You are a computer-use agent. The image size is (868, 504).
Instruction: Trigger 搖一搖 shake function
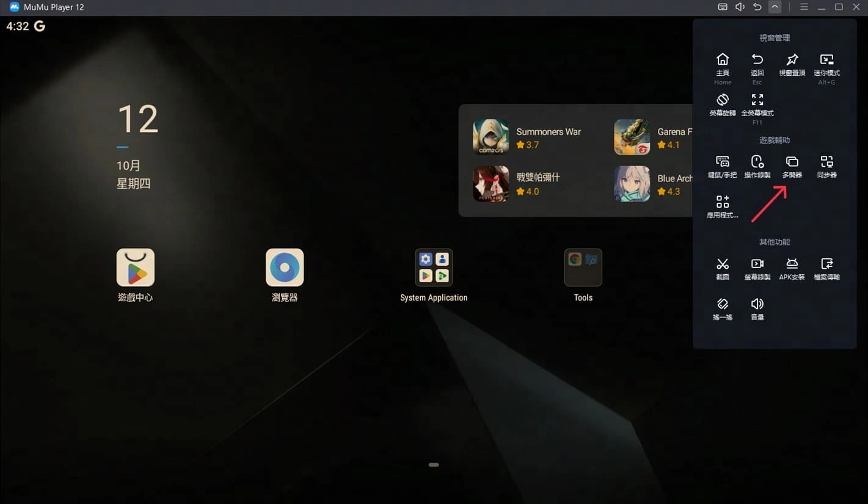[x=722, y=308]
